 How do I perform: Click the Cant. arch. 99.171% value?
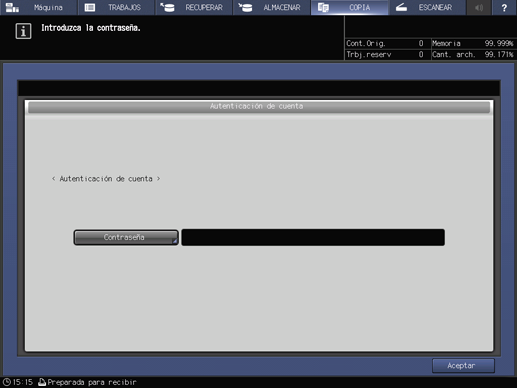pyautogui.click(x=499, y=55)
